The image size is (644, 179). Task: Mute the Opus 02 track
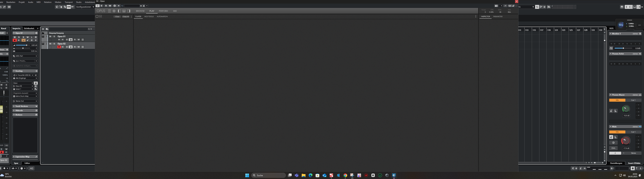coord(50,44)
